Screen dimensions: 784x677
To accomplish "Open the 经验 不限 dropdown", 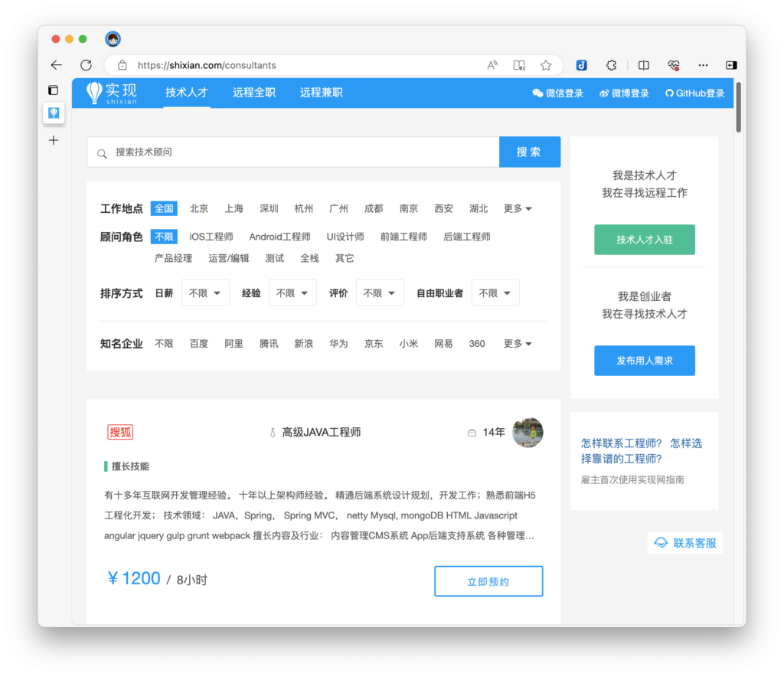I will 292,293.
